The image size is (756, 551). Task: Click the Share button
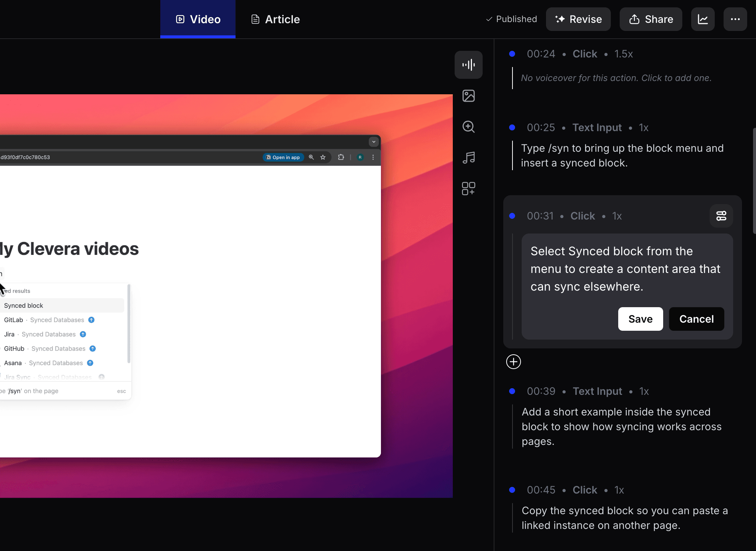pyautogui.click(x=651, y=19)
